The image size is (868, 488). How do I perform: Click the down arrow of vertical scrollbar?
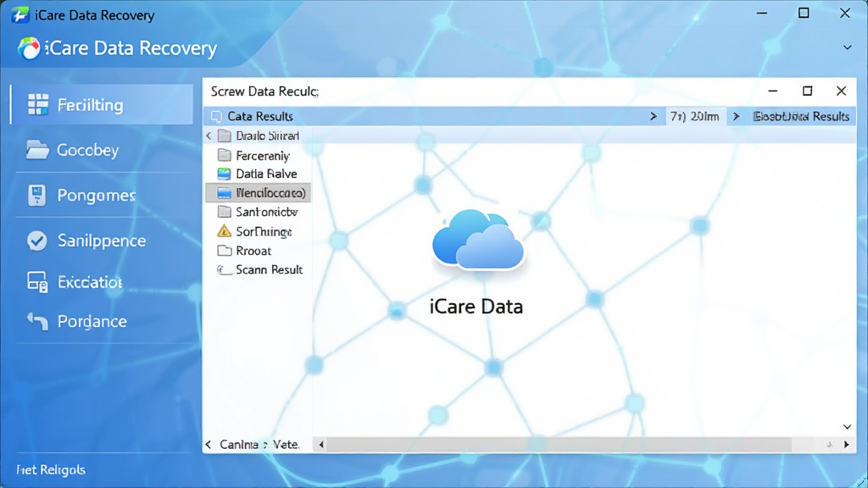pos(847,427)
